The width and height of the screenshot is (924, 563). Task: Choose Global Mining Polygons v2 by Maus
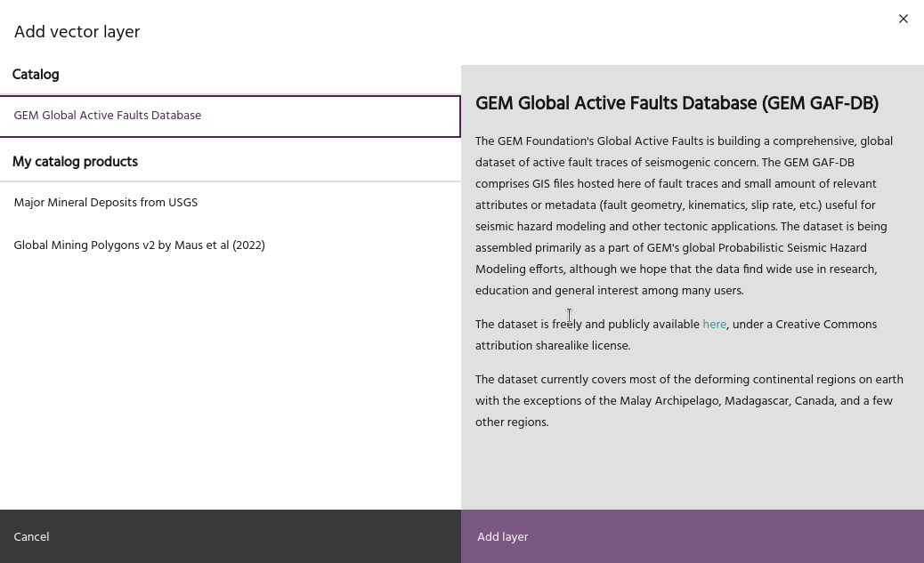[230, 245]
